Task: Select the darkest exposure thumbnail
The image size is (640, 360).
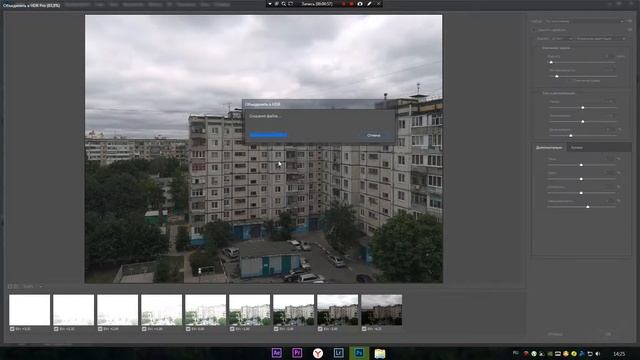Action: coord(382,310)
